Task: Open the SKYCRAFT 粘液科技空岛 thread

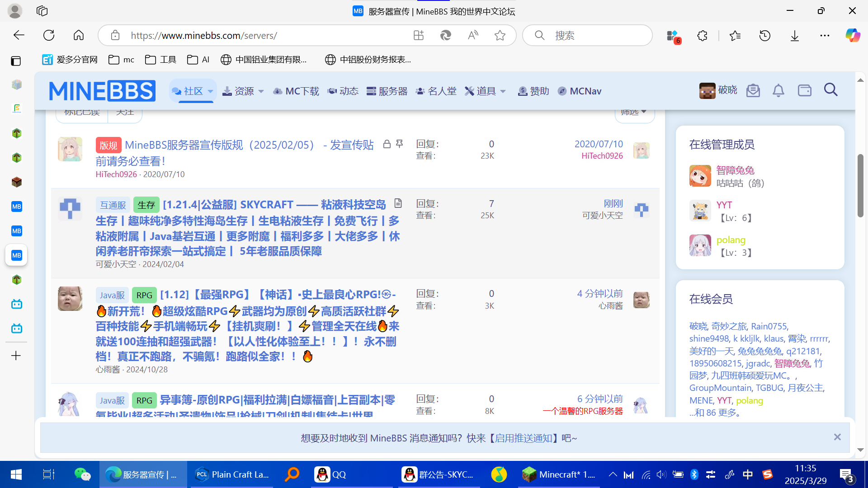Action: pos(248,228)
